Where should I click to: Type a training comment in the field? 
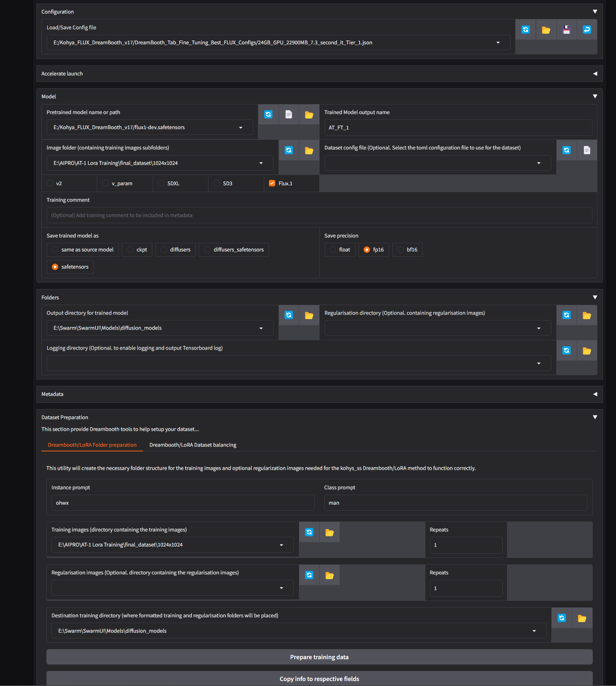319,215
